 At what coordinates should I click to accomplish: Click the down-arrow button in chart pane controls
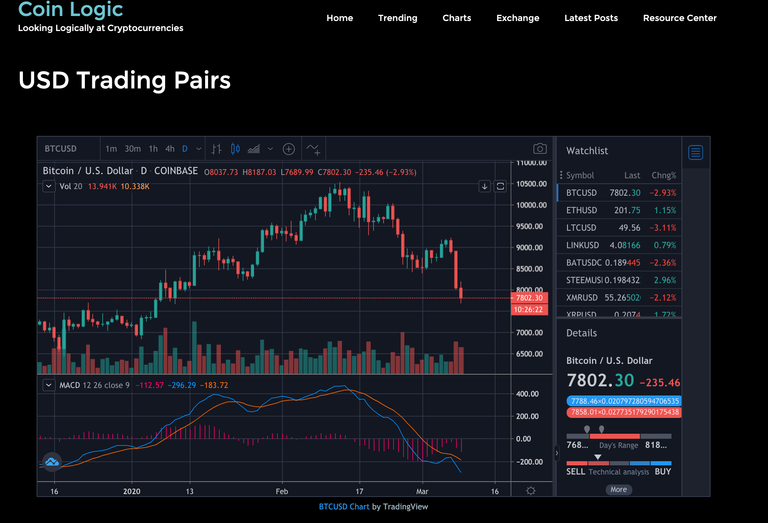[x=484, y=186]
